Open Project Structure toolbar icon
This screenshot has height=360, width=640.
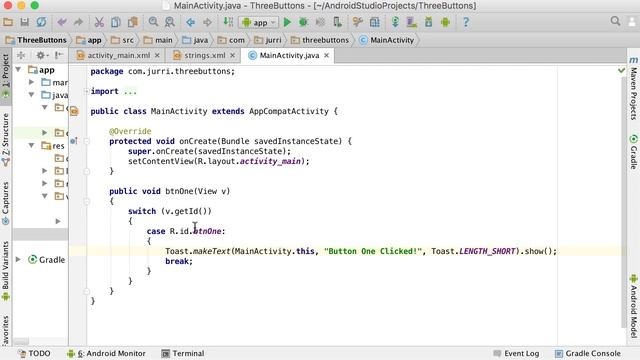tap(375, 22)
